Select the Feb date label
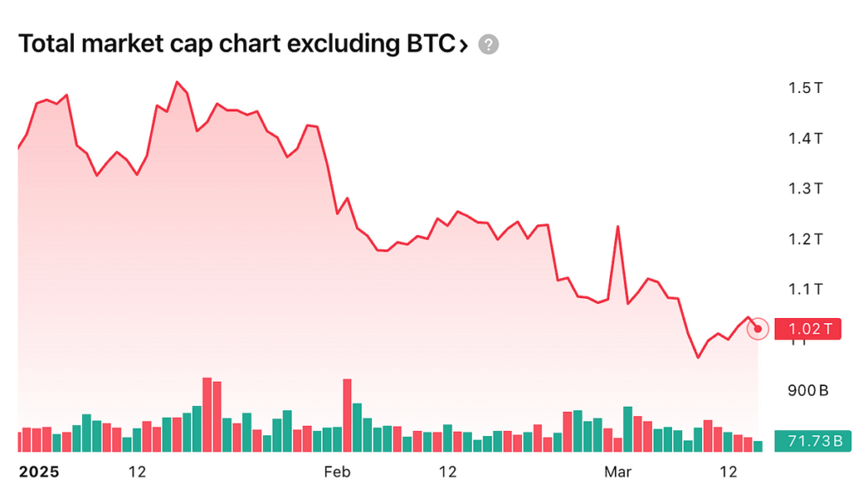This screenshot has width=858, height=504. pos(337,472)
